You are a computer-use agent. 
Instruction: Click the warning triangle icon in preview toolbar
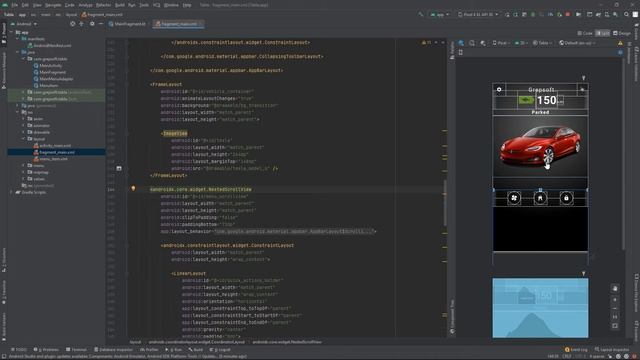[x=620, y=43]
